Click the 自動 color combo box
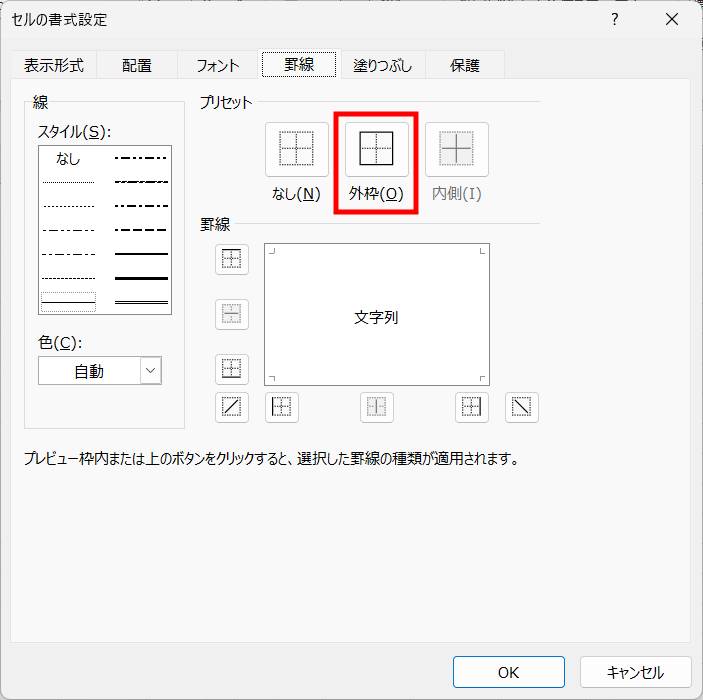This screenshot has width=703, height=700. (100, 370)
